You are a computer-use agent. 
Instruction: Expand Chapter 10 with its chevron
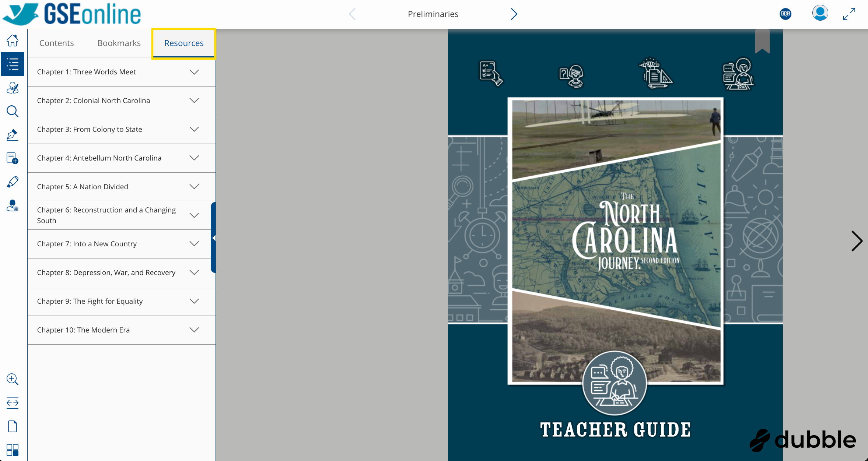194,330
